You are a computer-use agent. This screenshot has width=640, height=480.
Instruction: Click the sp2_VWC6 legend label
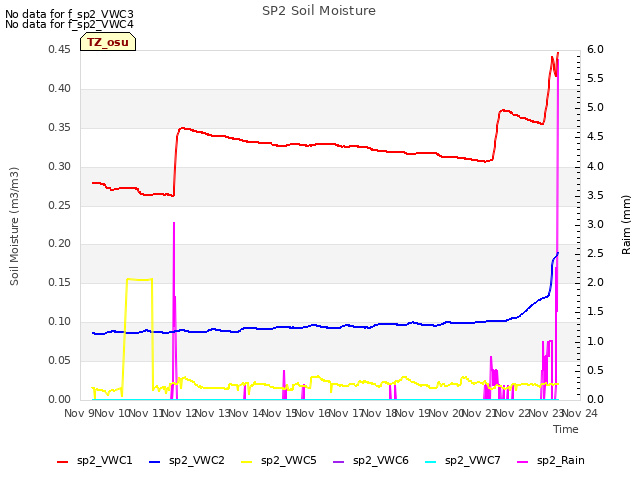[x=381, y=460]
